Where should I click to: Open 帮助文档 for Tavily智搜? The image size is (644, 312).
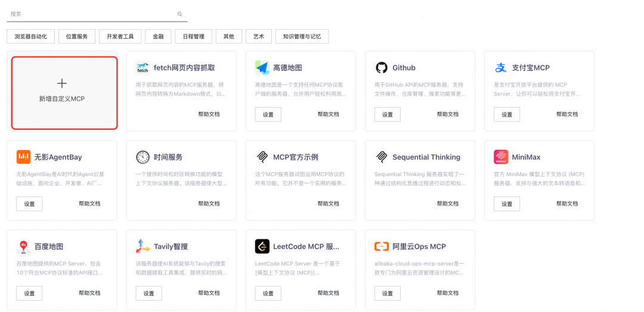[x=209, y=293]
